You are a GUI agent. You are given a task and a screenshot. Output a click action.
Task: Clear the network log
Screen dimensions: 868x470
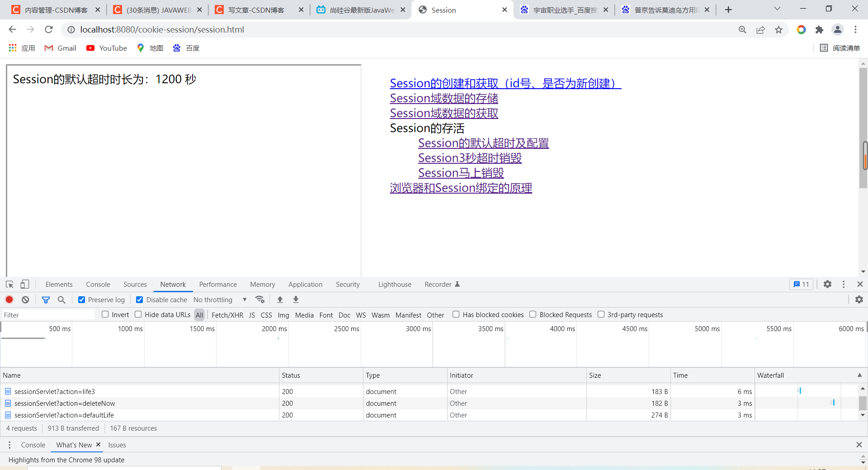tap(25, 299)
